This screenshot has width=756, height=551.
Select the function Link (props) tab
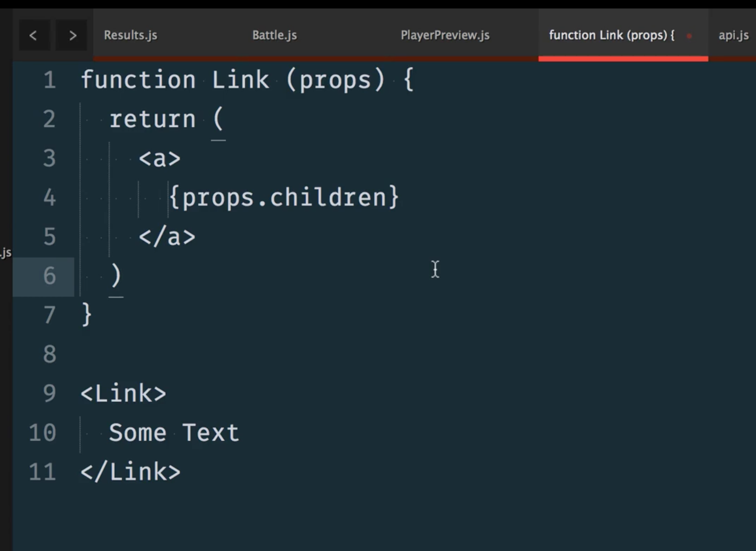click(x=611, y=35)
